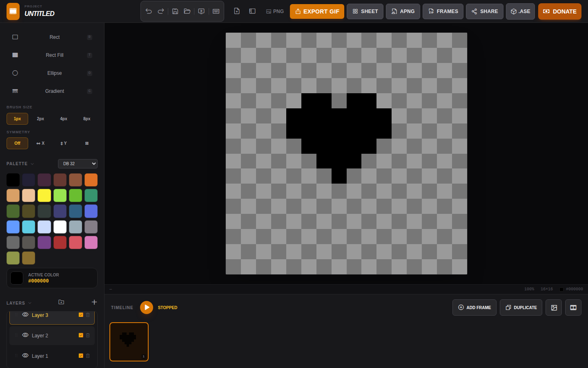Click the Share button
Image resolution: width=588 pixels, height=368 pixels.
tap(485, 11)
